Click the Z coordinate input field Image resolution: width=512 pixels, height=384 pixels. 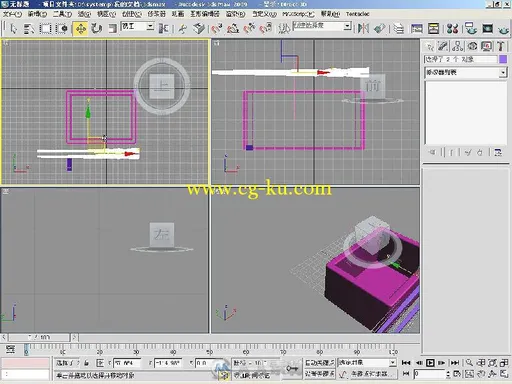coord(209,363)
